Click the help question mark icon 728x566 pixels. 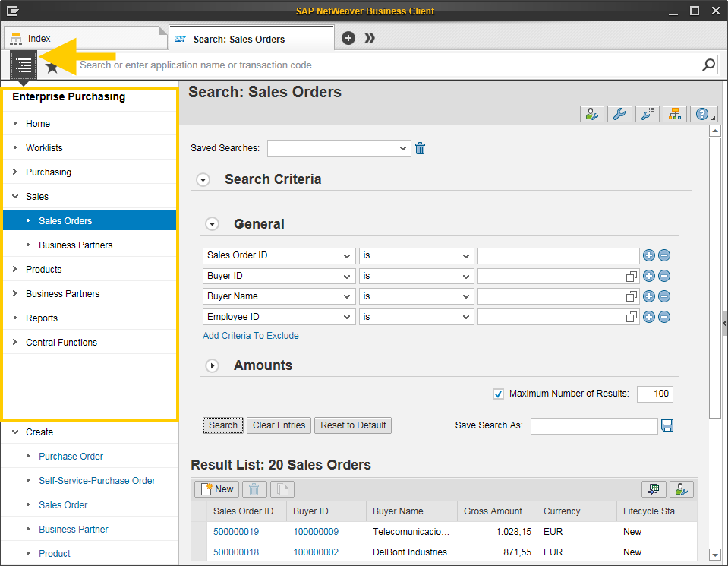click(704, 114)
